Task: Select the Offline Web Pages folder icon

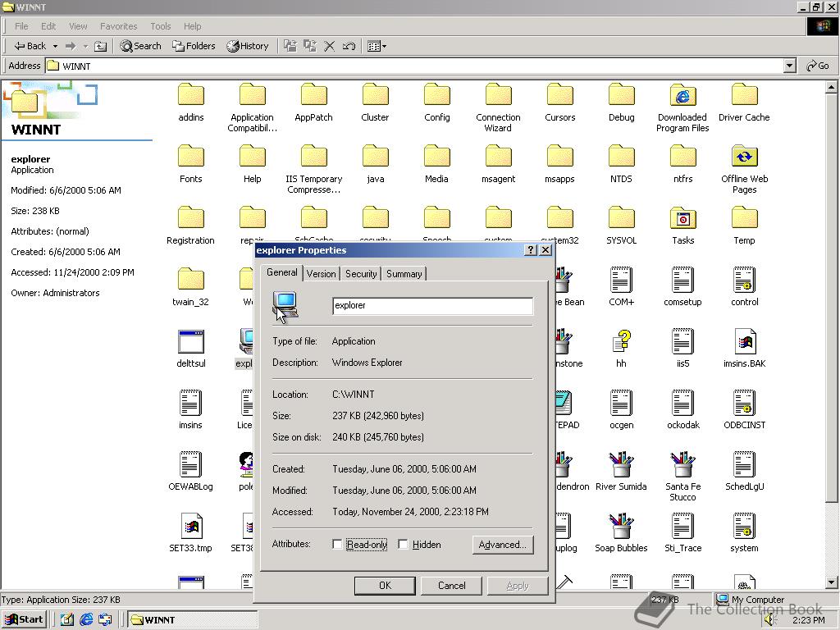Action: [x=744, y=157]
